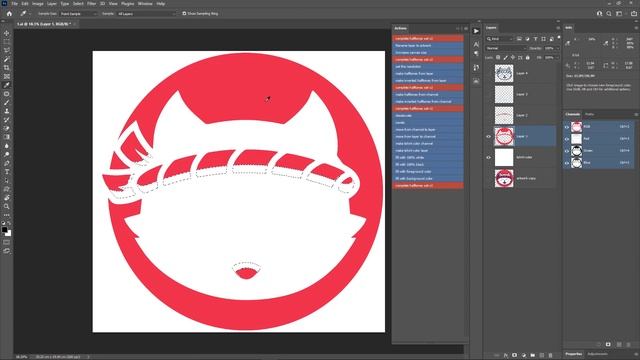Select the Zoom tool

(7, 207)
